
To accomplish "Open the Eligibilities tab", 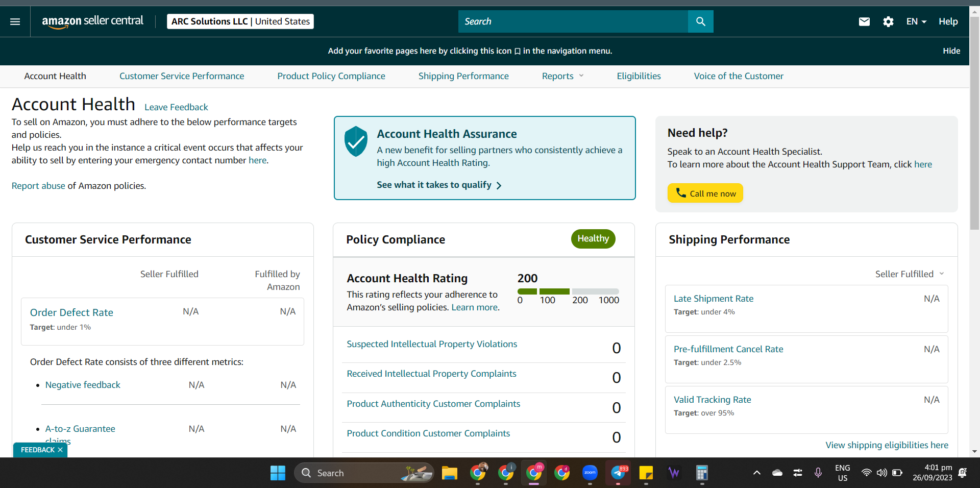I will click(639, 76).
